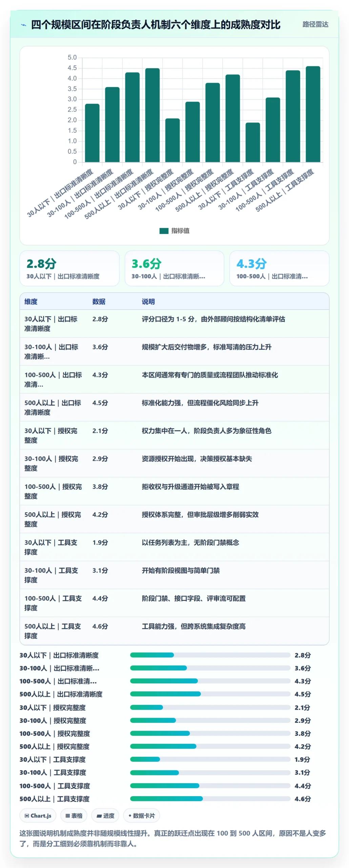Image resolution: width=349 pixels, height=868 pixels.
Task: Click the summary paragraph starting 这张图说明
Action: pyautogui.click(x=173, y=838)
